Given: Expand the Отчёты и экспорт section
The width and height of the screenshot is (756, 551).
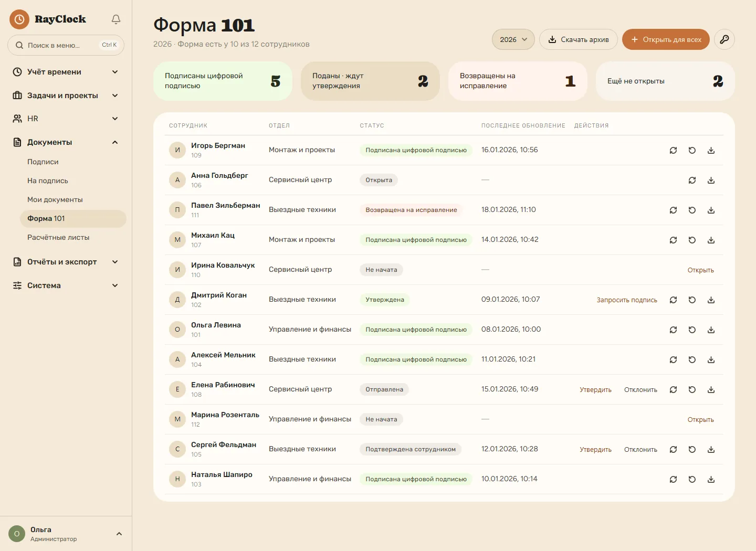Looking at the screenshot, I should click(66, 262).
